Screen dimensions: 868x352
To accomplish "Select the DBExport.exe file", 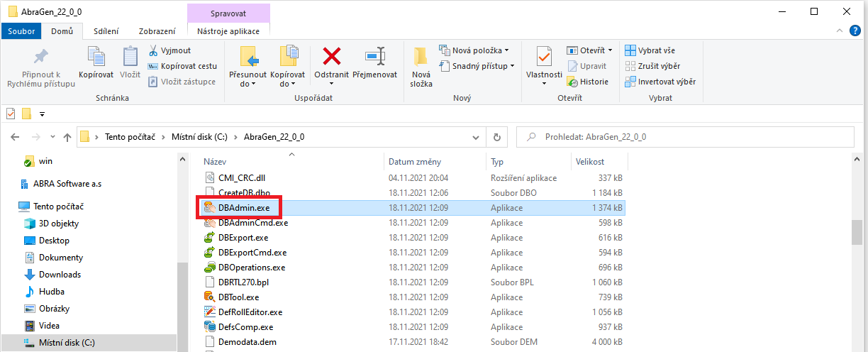I will point(243,238).
